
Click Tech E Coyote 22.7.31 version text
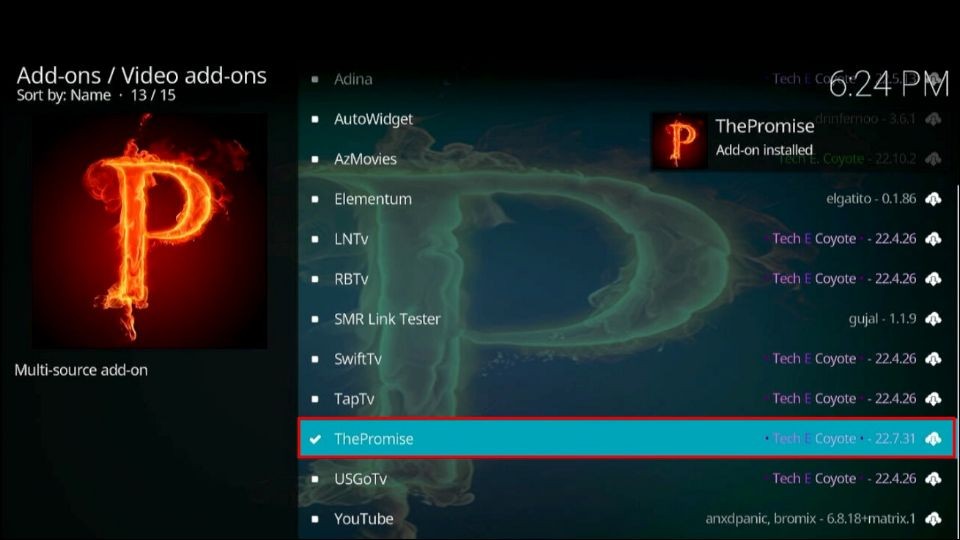click(840, 439)
